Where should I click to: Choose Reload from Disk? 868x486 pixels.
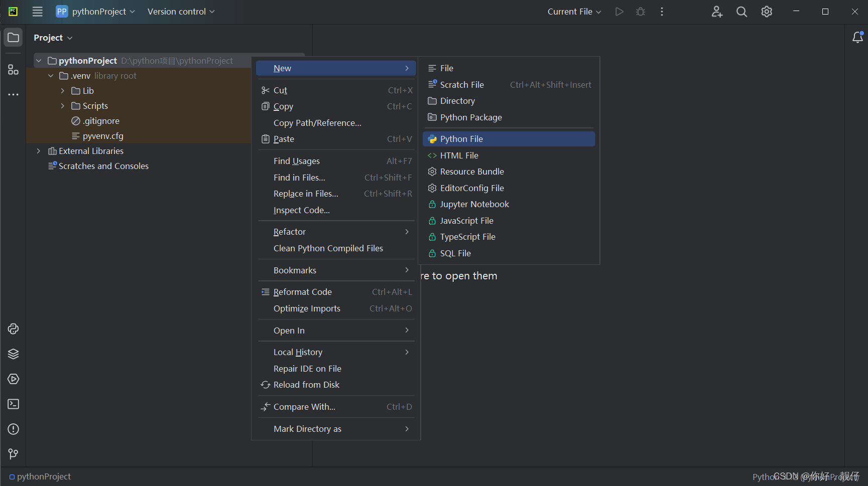click(336, 385)
